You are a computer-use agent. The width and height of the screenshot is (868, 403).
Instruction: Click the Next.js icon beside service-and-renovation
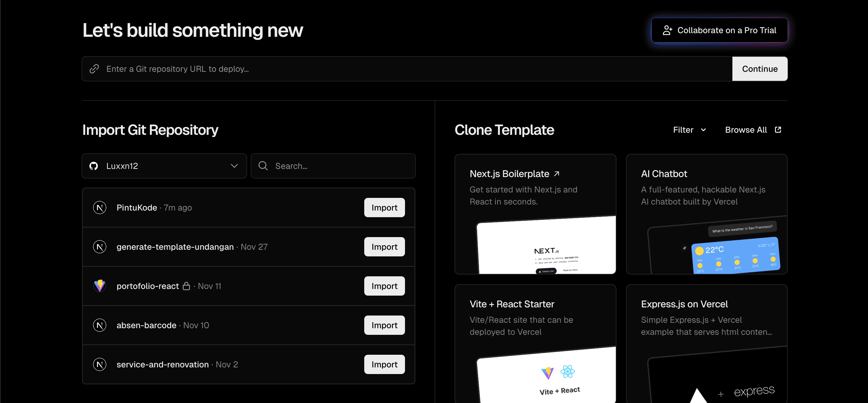[99, 364]
